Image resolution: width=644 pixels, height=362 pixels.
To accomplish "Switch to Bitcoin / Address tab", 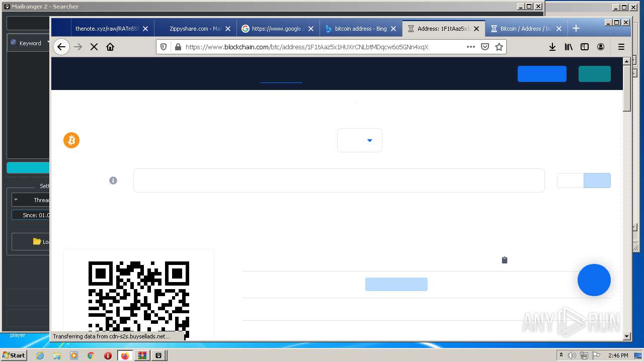I will pos(526,29).
